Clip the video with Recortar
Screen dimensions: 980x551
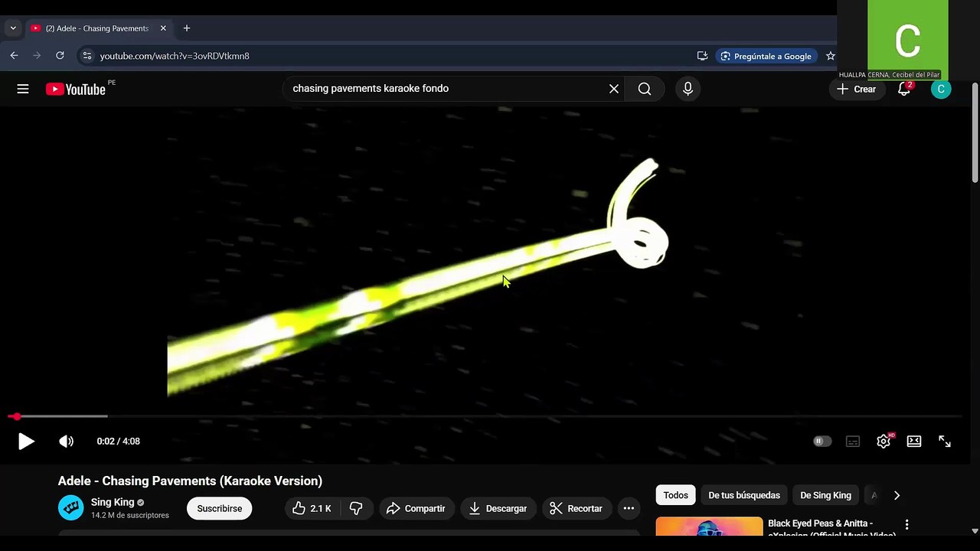576,508
